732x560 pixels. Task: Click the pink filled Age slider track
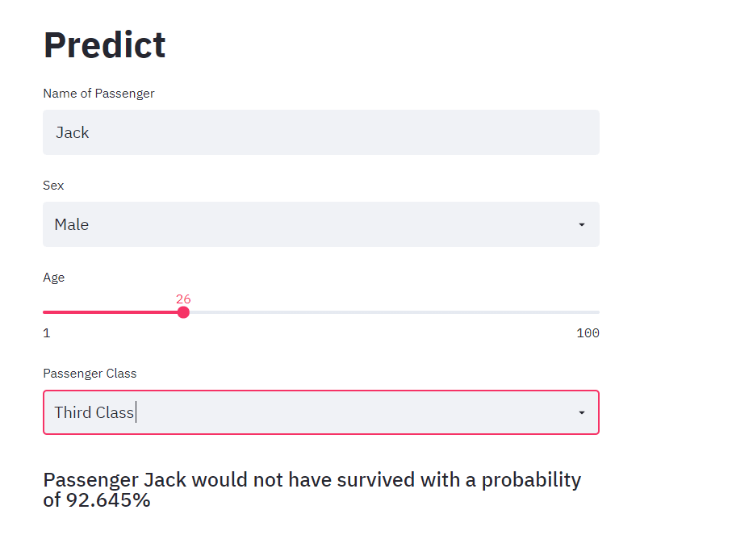coord(111,312)
